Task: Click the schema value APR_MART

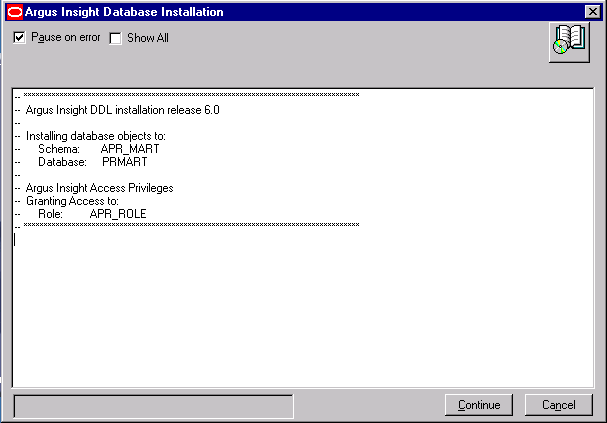Action: [x=130, y=149]
